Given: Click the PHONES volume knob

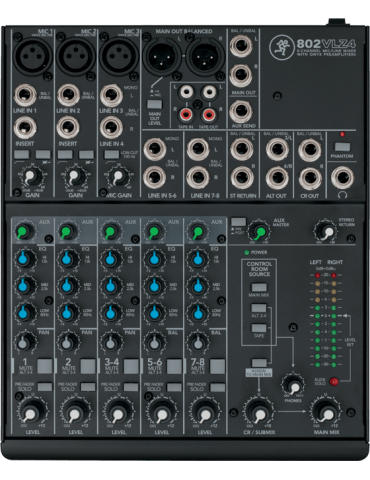Looking at the screenshot, I should point(293,385).
